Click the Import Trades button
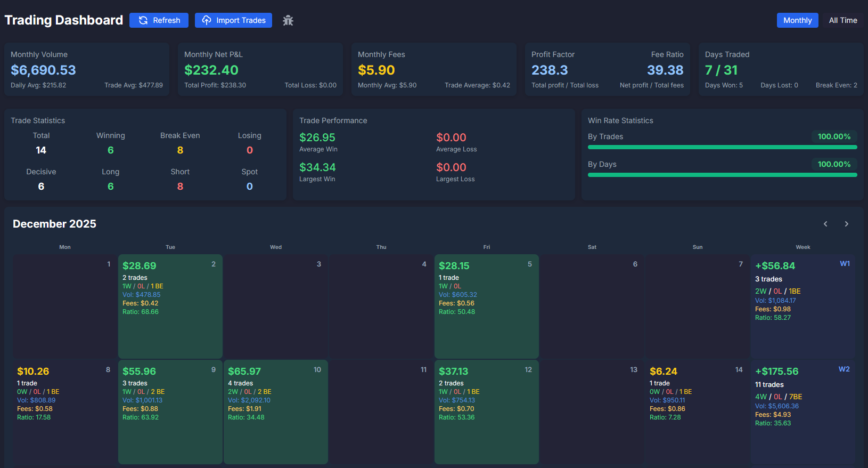 click(233, 20)
